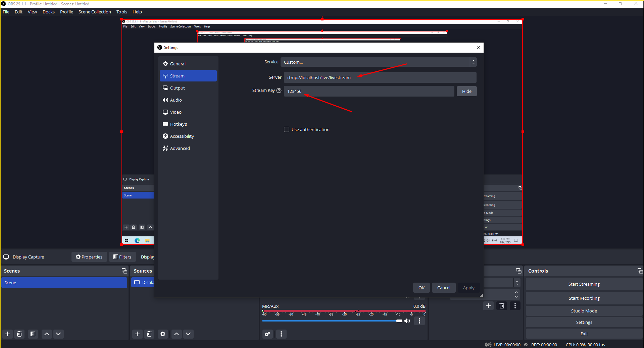Open the Edit menu
The height and width of the screenshot is (348, 644).
pyautogui.click(x=18, y=12)
